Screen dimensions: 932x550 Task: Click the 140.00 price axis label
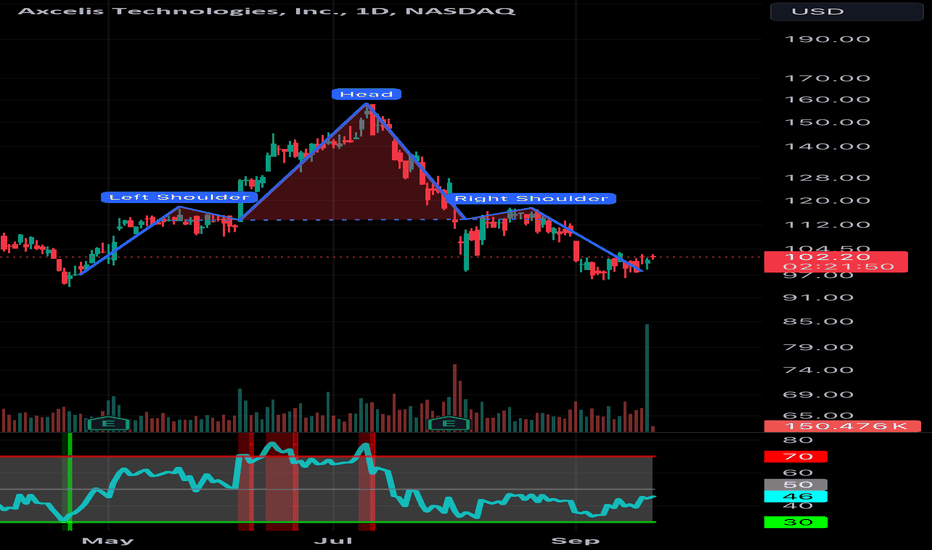click(x=827, y=146)
